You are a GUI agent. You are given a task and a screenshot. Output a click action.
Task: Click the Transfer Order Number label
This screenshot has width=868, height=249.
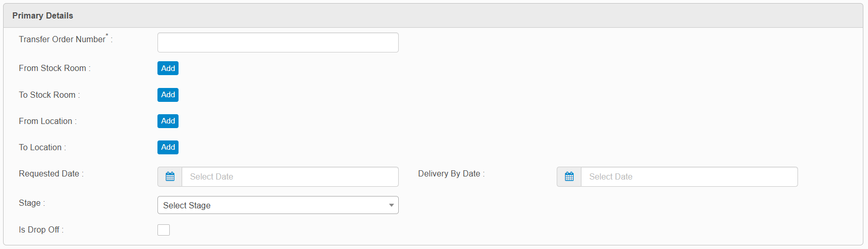pos(62,40)
